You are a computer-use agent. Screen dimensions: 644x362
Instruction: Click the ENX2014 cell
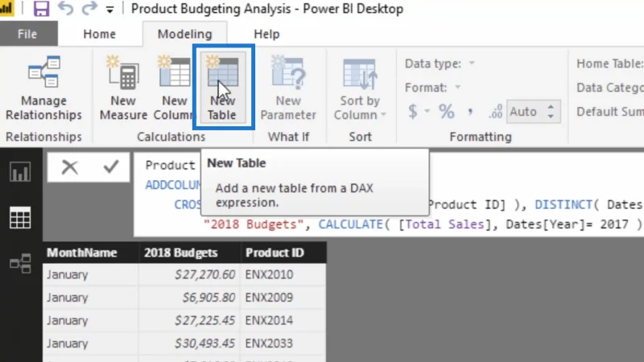[283, 320]
